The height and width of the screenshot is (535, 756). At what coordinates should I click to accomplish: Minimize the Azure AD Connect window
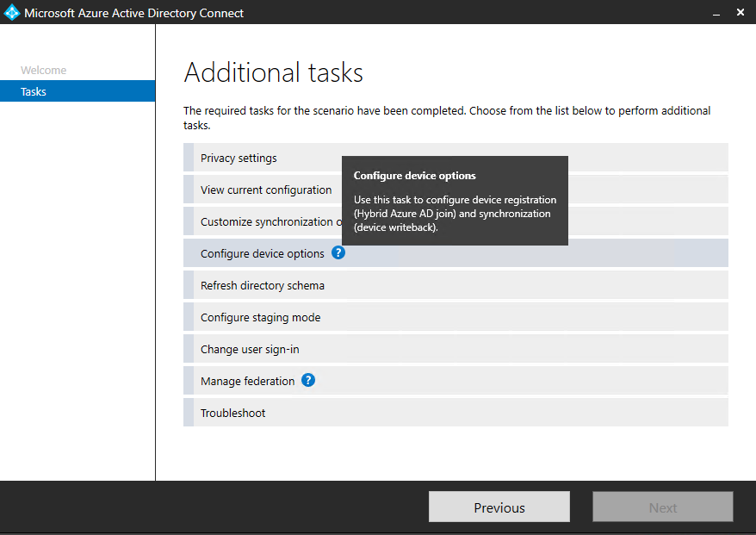[x=716, y=13]
